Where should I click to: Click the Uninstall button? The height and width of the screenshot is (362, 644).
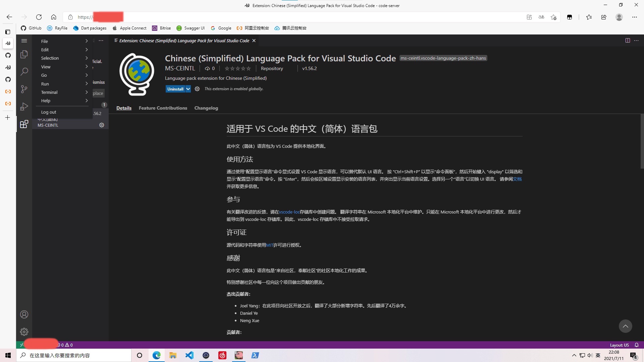tap(175, 89)
